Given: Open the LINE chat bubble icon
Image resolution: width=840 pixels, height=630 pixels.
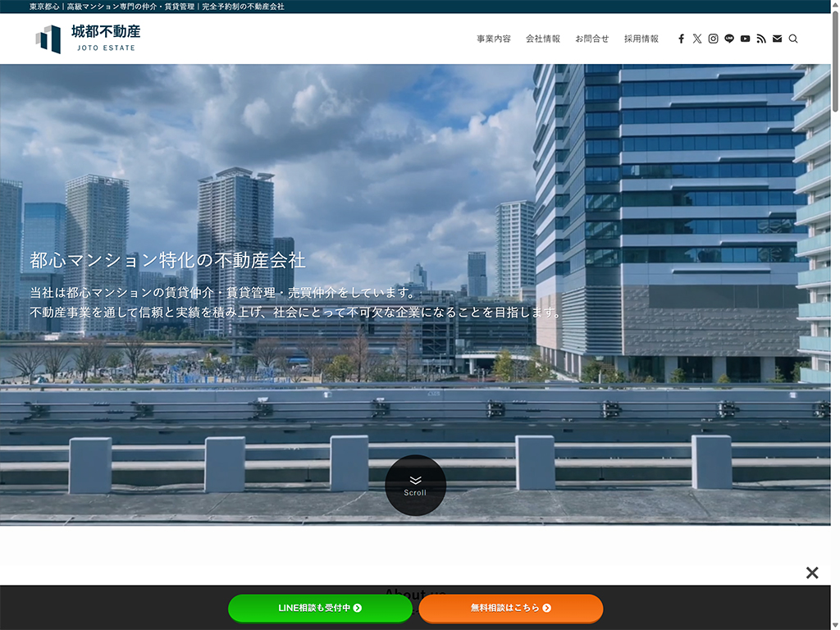Looking at the screenshot, I should click(x=729, y=39).
